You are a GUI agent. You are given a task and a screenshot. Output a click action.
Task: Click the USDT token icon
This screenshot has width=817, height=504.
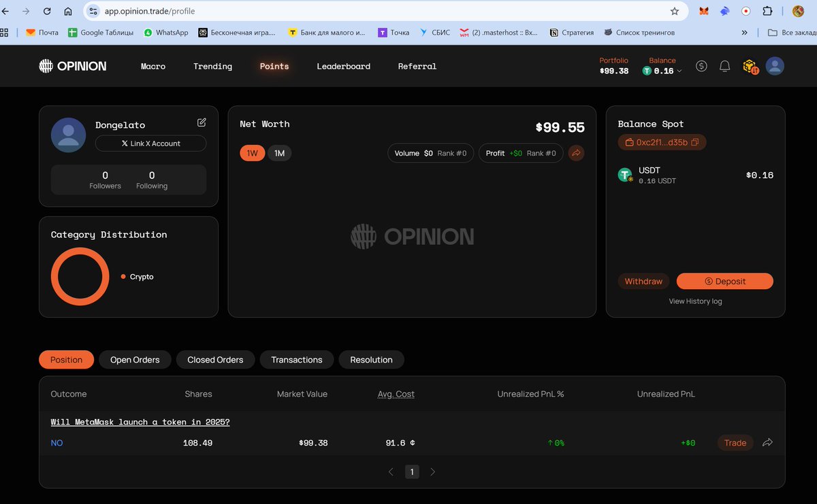click(625, 175)
